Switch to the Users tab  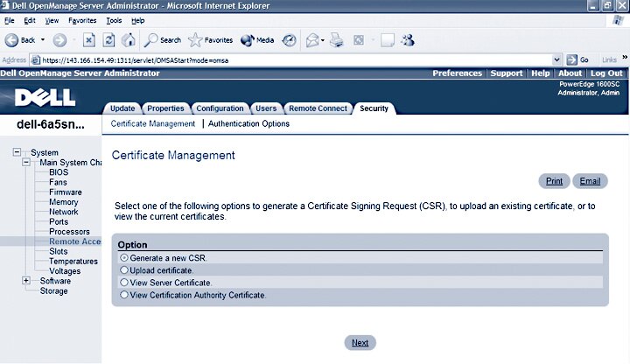[266, 108]
